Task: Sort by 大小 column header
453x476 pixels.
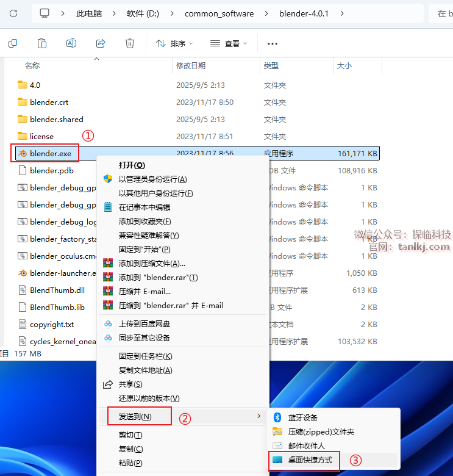Action: pos(344,65)
